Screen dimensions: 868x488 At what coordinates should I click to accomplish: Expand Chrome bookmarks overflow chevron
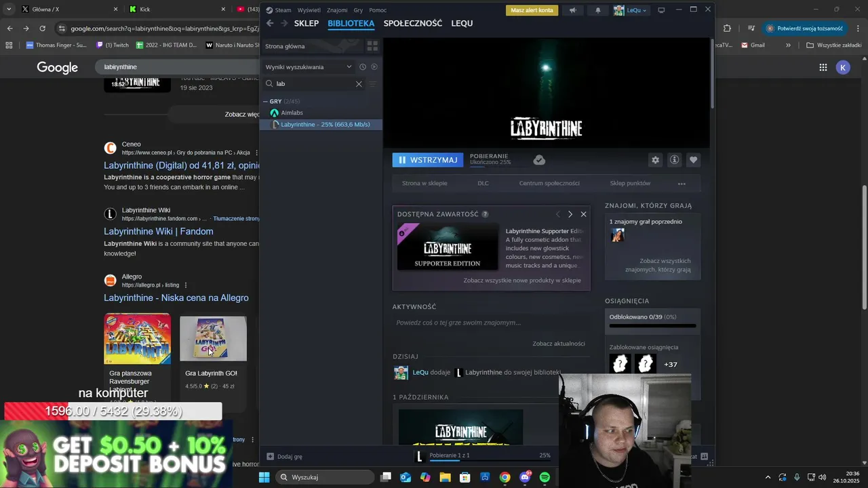point(788,45)
